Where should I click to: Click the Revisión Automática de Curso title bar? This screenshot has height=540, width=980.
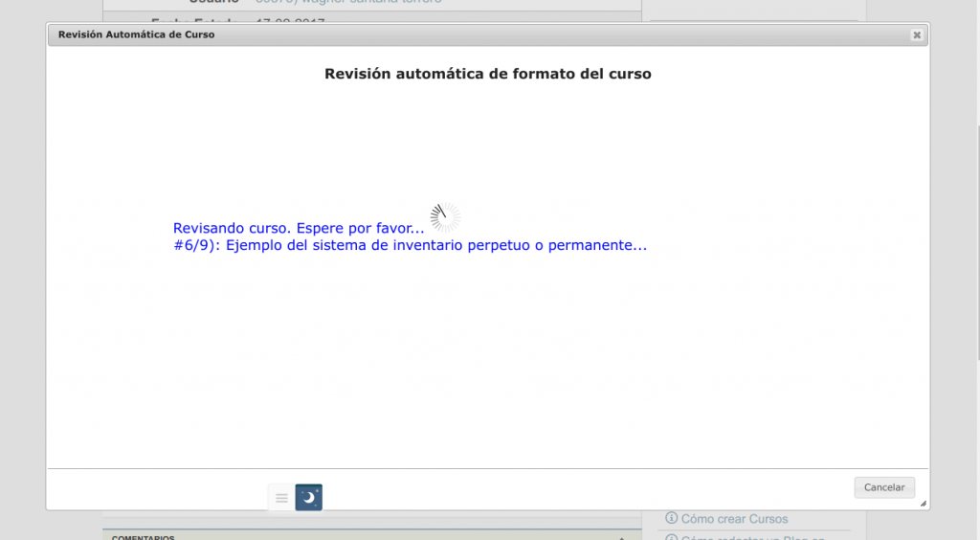click(x=479, y=34)
